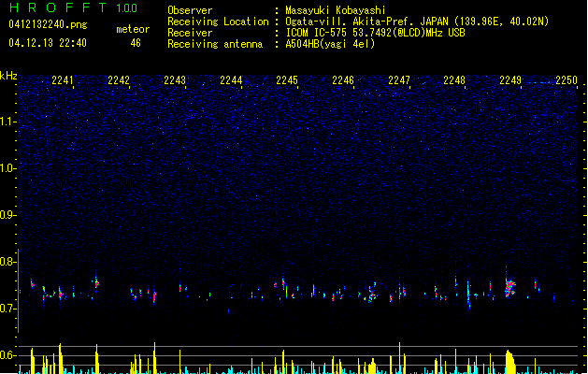Screen dimensions: 588x374
Task: Click the 2246 time marker
Action: click(x=343, y=80)
